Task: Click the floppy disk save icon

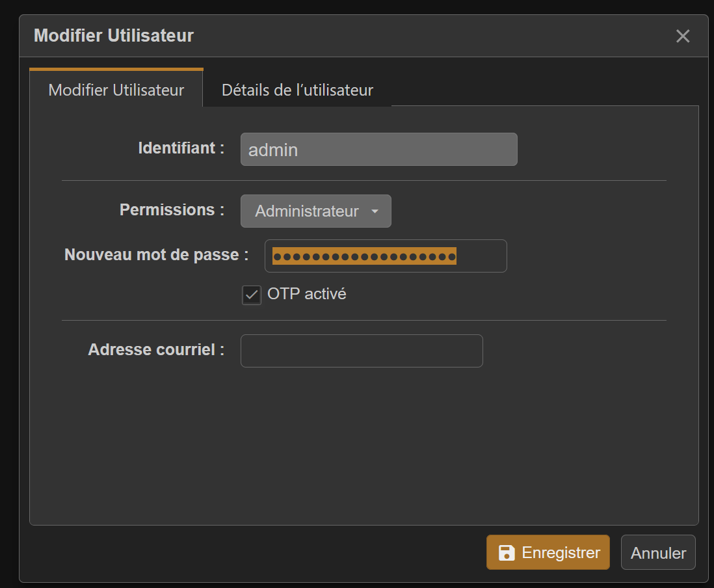Action: coord(506,553)
